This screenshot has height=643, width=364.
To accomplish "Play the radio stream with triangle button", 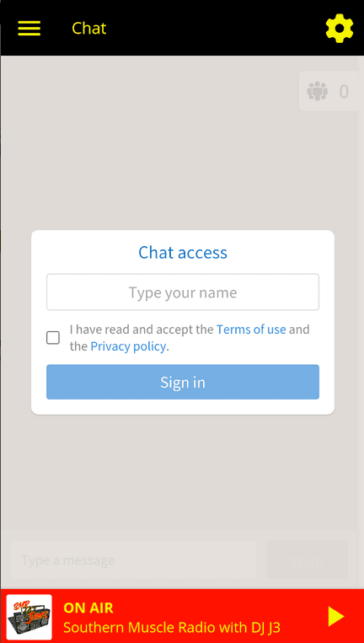I will [335, 616].
